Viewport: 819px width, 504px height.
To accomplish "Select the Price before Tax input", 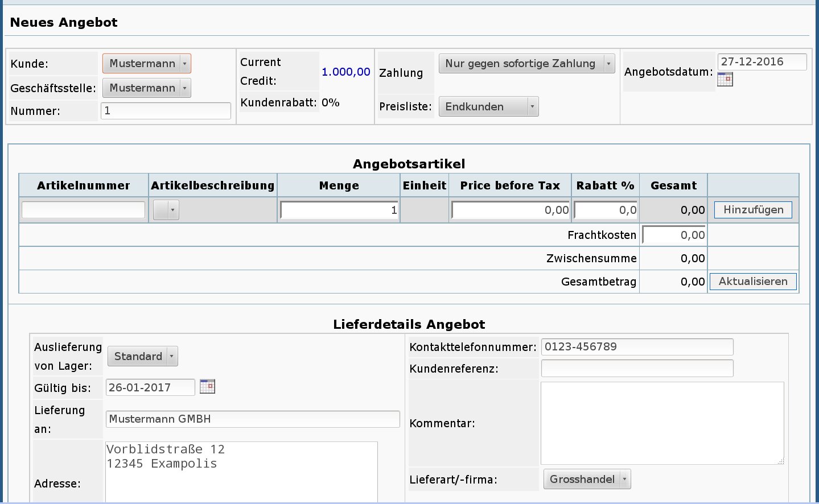I will (x=511, y=210).
